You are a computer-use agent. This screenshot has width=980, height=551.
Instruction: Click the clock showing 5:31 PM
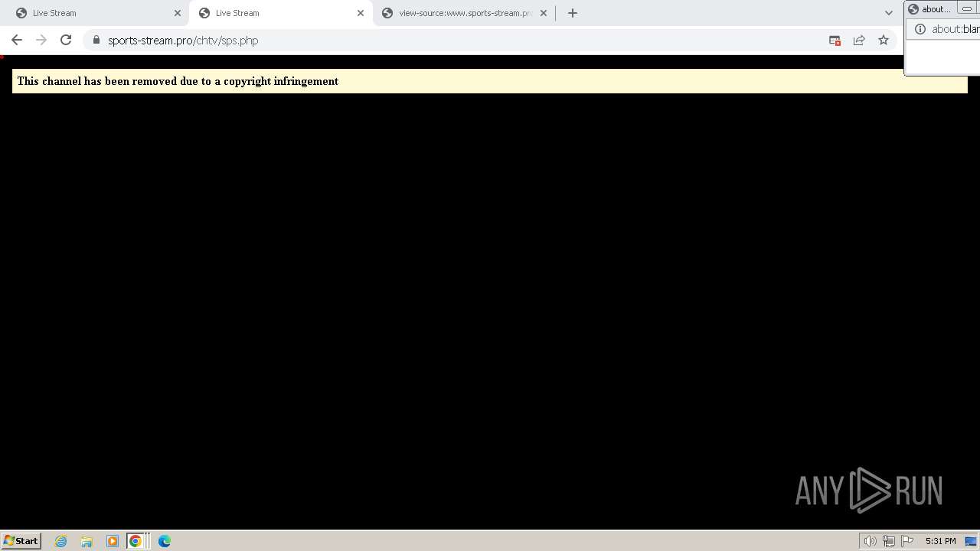coord(940,541)
